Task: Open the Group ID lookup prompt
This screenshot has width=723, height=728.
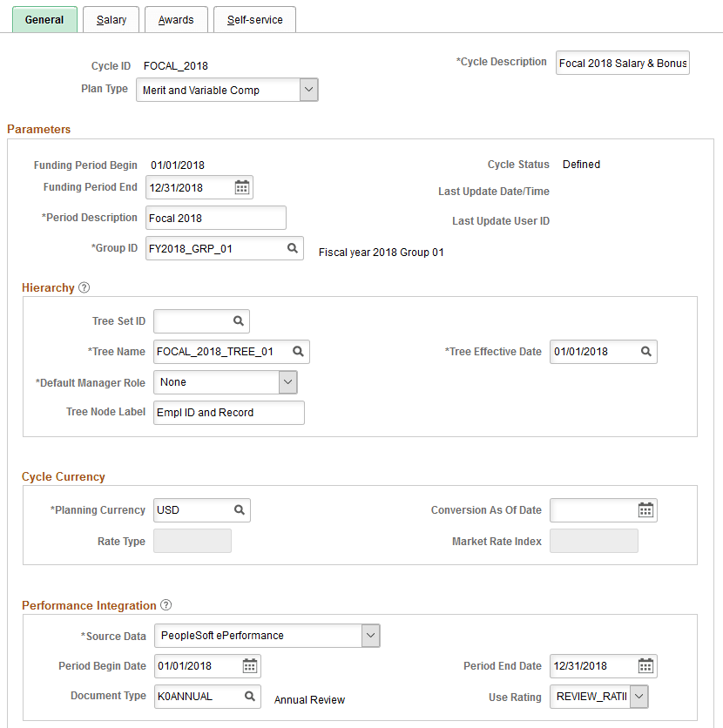Action: [293, 247]
